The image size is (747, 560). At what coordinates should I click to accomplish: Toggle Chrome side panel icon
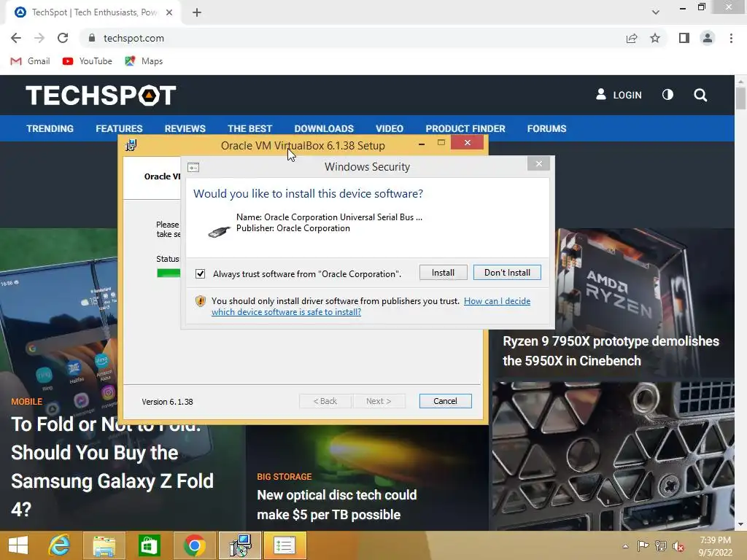[x=684, y=38]
